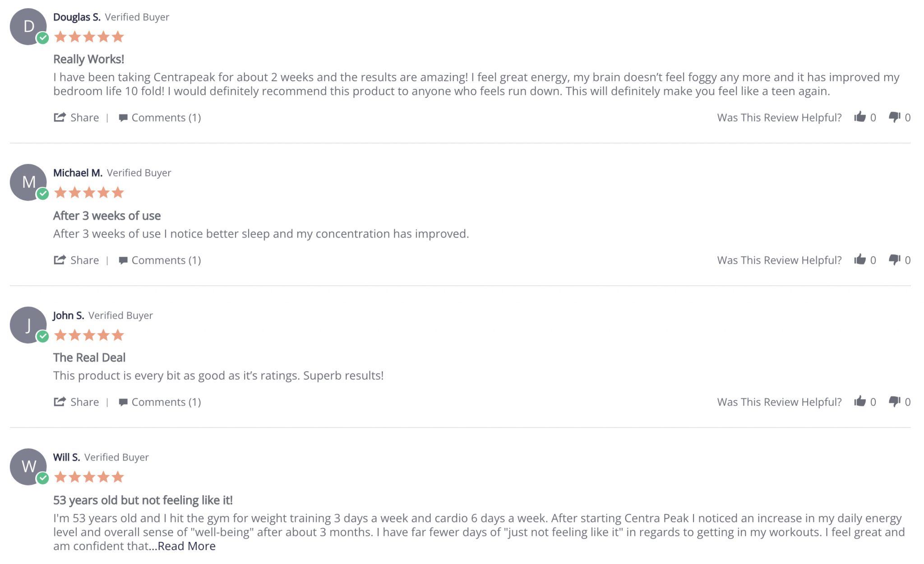Click comment bubble icon on Michael M. review
Image resolution: width=924 pixels, height=564 pixels.
pos(123,261)
